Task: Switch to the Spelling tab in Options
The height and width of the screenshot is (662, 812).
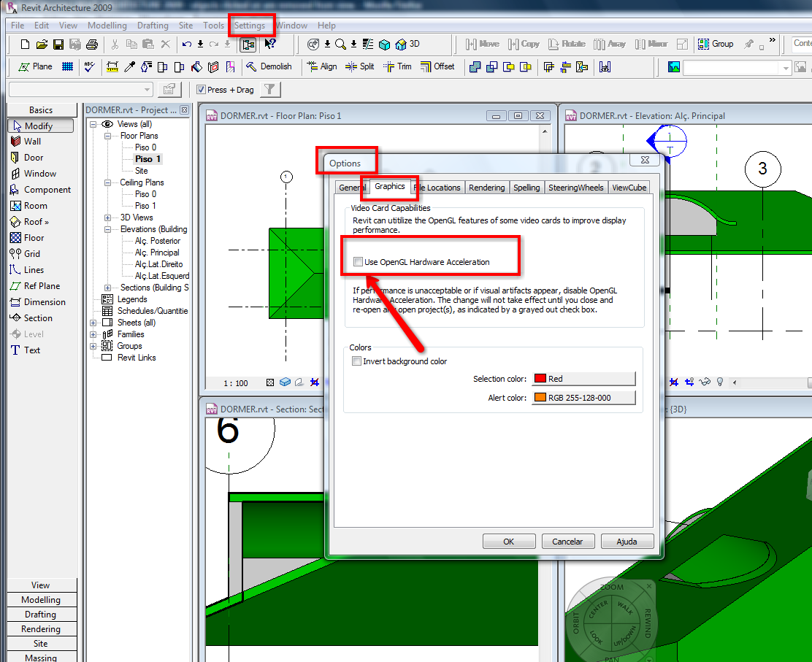Action: click(526, 188)
